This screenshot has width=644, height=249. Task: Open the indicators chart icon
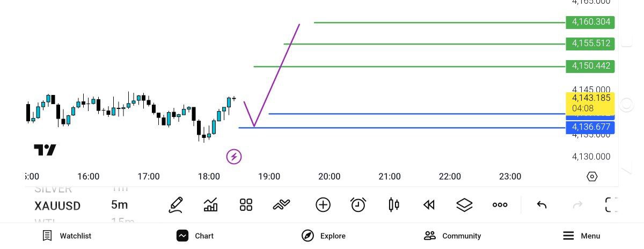tap(211, 204)
